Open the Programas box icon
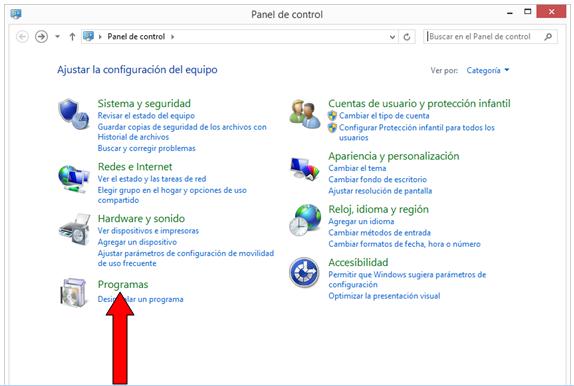 pos(73,292)
